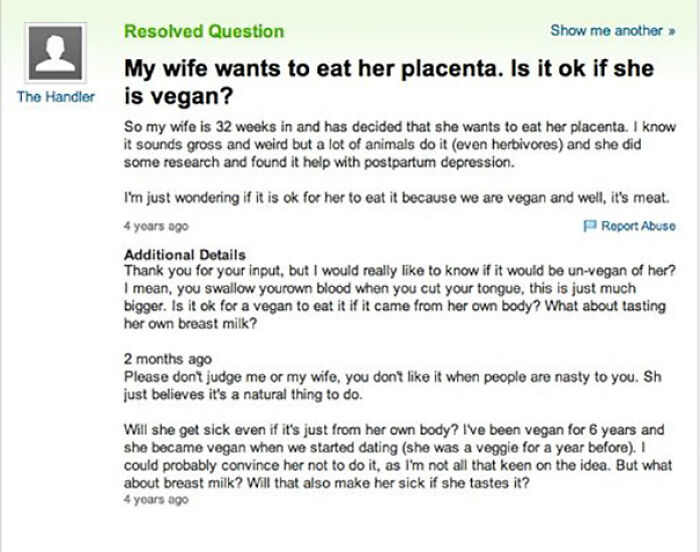Click the Resolved Question heading
This screenshot has height=552, width=700.
(x=204, y=31)
